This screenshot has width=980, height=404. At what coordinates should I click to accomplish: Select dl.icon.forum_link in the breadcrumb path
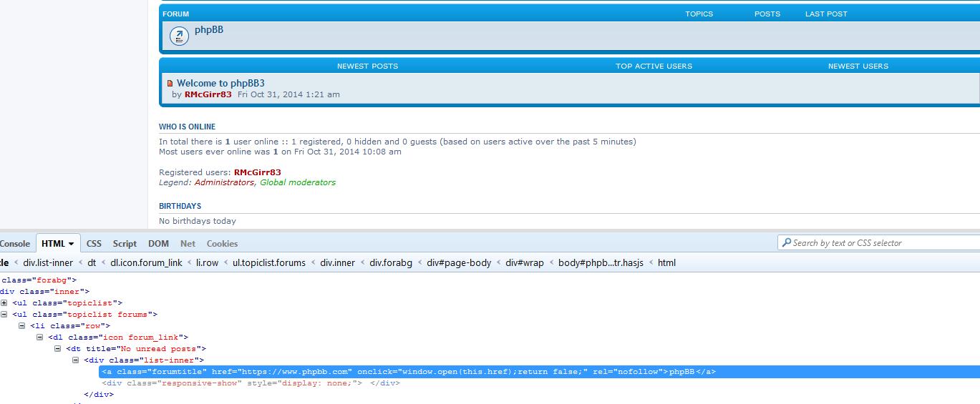coord(146,262)
